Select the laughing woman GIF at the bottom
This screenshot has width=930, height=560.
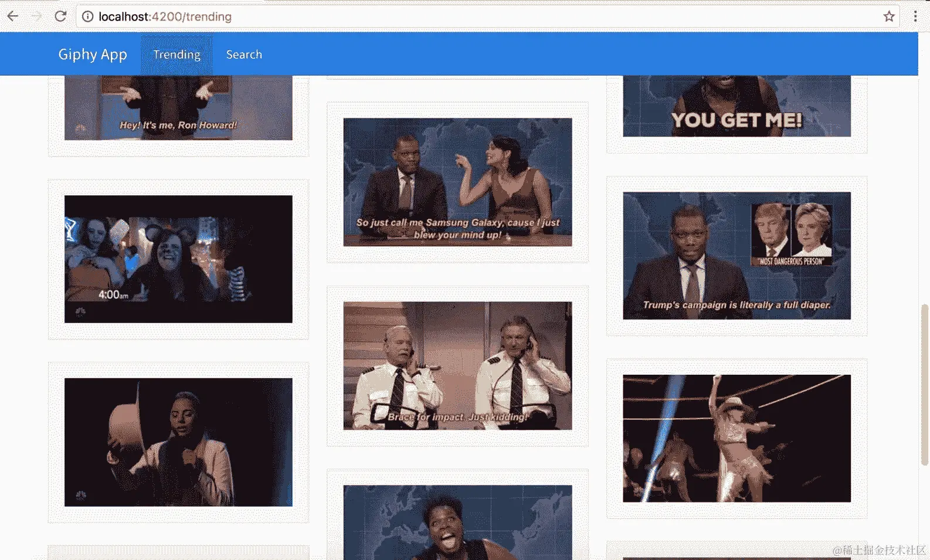[x=457, y=522]
